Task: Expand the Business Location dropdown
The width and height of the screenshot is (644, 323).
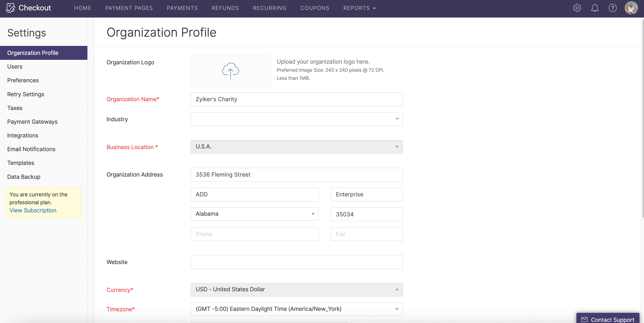Action: click(x=297, y=147)
